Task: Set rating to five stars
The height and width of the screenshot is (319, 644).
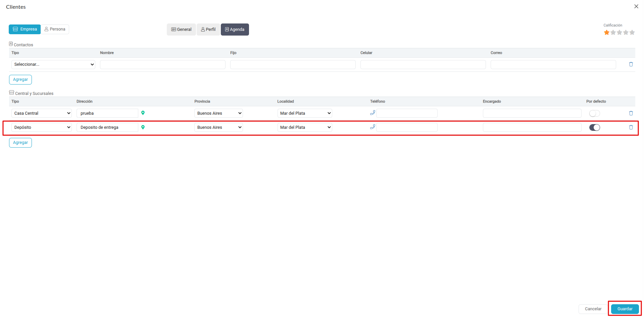Action: (632, 33)
